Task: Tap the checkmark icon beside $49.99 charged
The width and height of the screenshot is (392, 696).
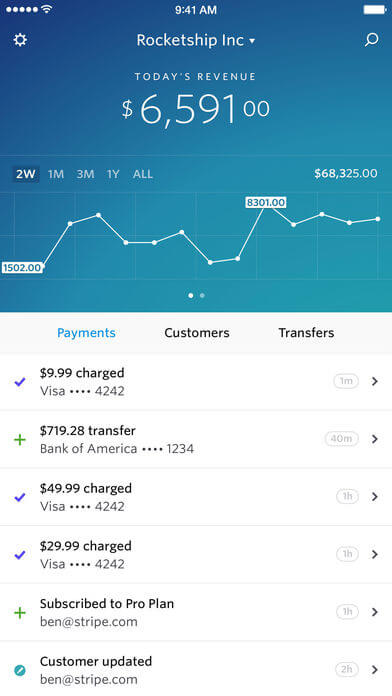Action: 20,497
